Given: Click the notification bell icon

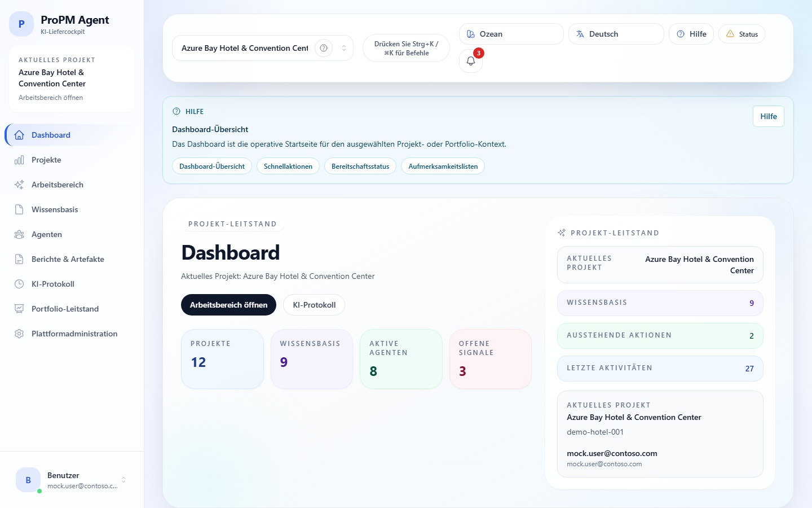Looking at the screenshot, I should 471,61.
